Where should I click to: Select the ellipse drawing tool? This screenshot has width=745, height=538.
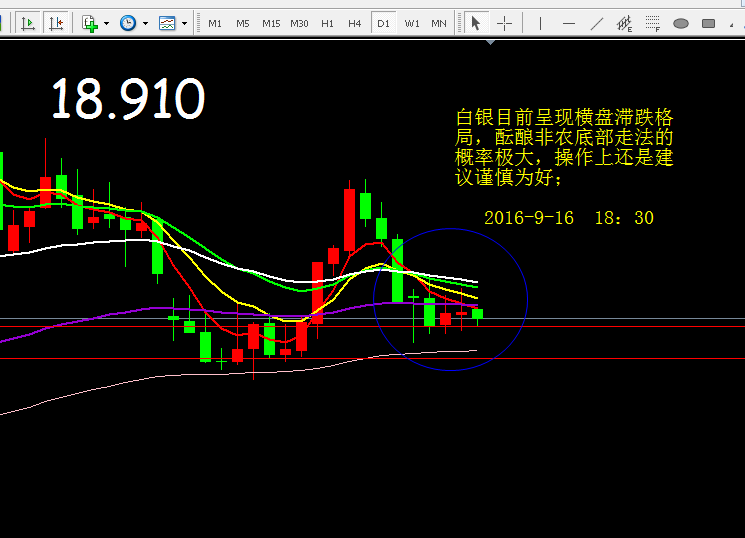tap(681, 23)
